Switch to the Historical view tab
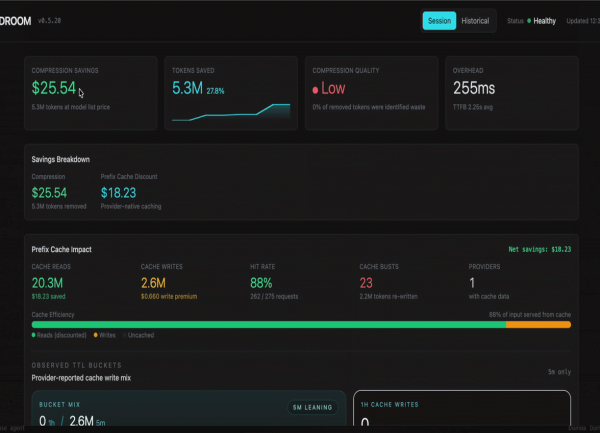600x433 pixels. coord(475,21)
